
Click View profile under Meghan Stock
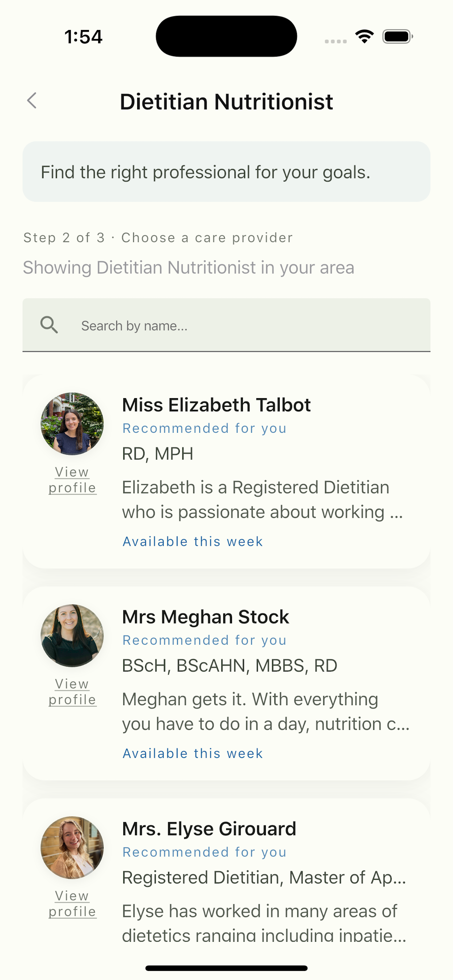(x=72, y=692)
